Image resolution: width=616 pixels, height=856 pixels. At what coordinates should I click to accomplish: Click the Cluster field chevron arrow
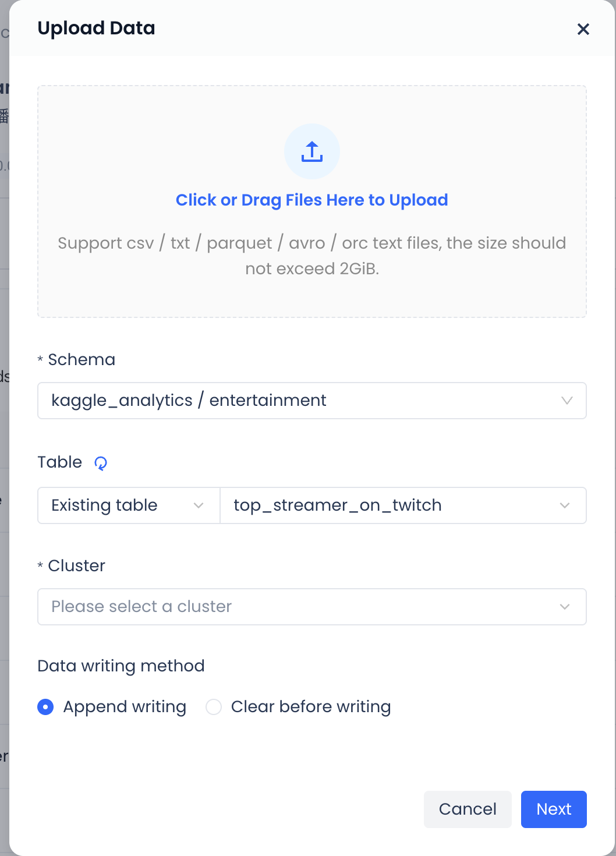564,607
